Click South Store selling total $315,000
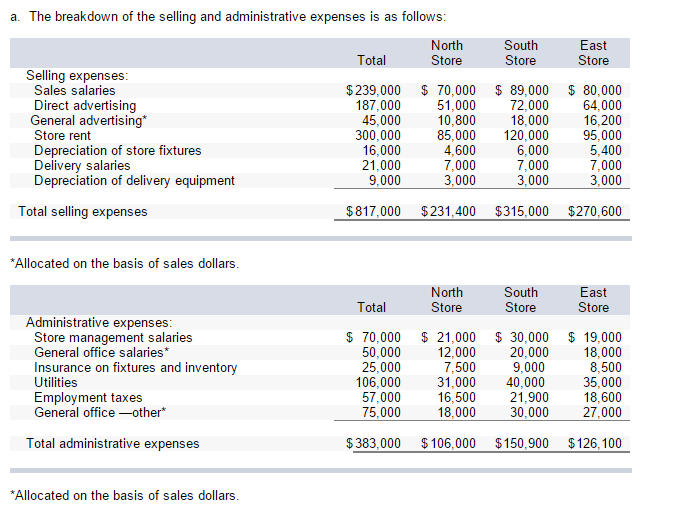682x511 pixels. 522,211
